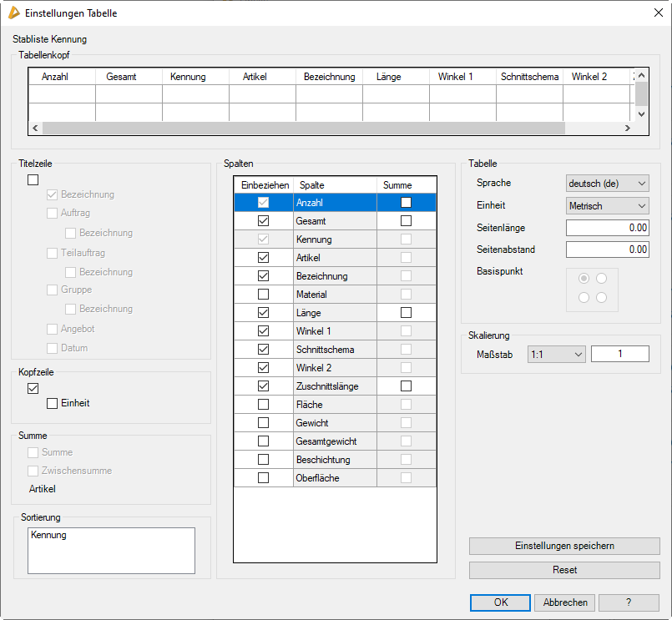Disable the Kopfzeile checkbox
The width and height of the screenshot is (672, 620).
[x=33, y=388]
